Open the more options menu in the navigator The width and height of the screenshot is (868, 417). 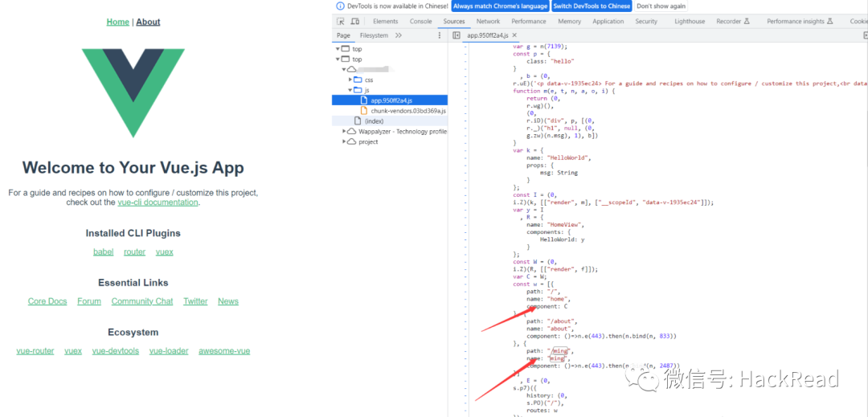click(x=440, y=35)
